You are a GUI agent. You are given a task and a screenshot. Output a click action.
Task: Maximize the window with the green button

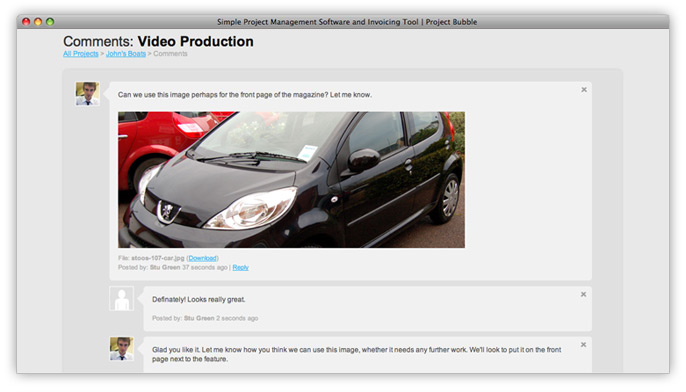point(50,21)
